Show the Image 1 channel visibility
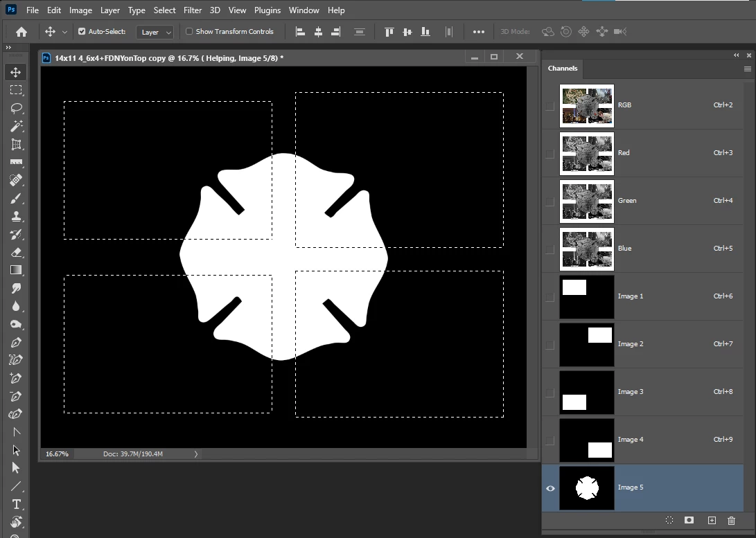 550,297
